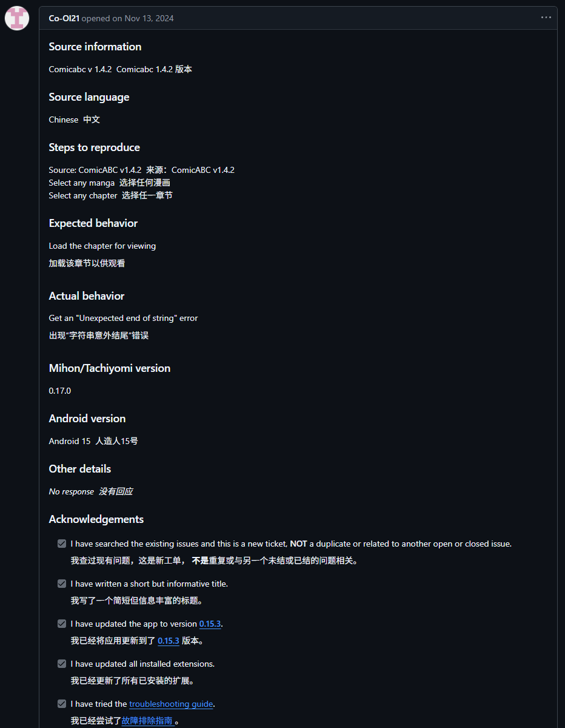This screenshot has width=565, height=728.
Task: Toggle the searched existing issues checkbox
Action: coord(62,544)
